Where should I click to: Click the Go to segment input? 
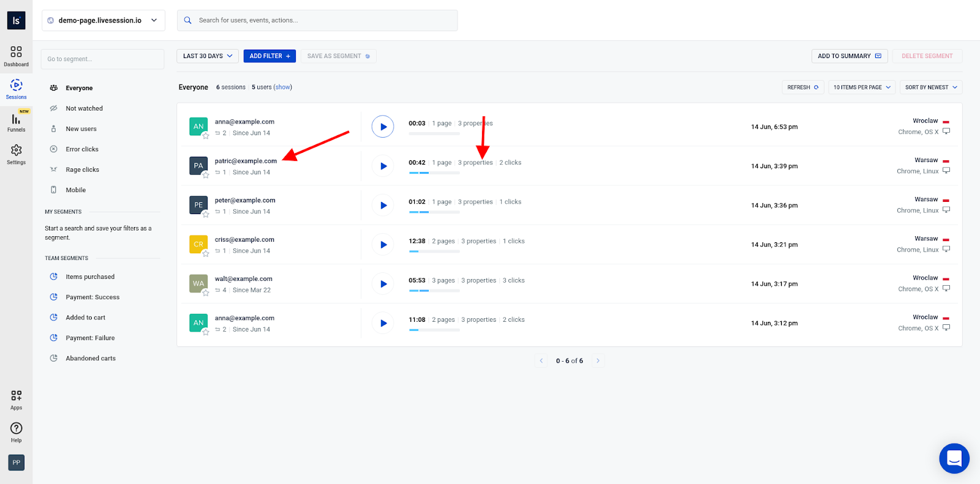(x=102, y=59)
